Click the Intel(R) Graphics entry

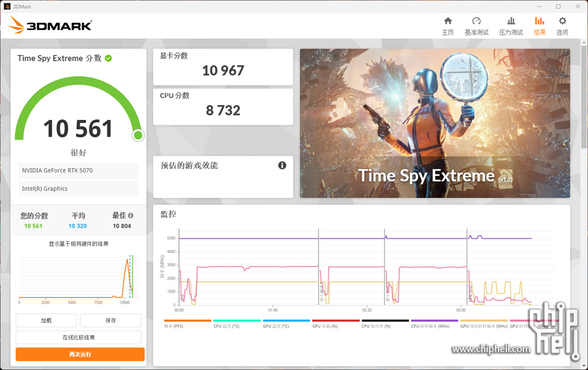pos(79,188)
